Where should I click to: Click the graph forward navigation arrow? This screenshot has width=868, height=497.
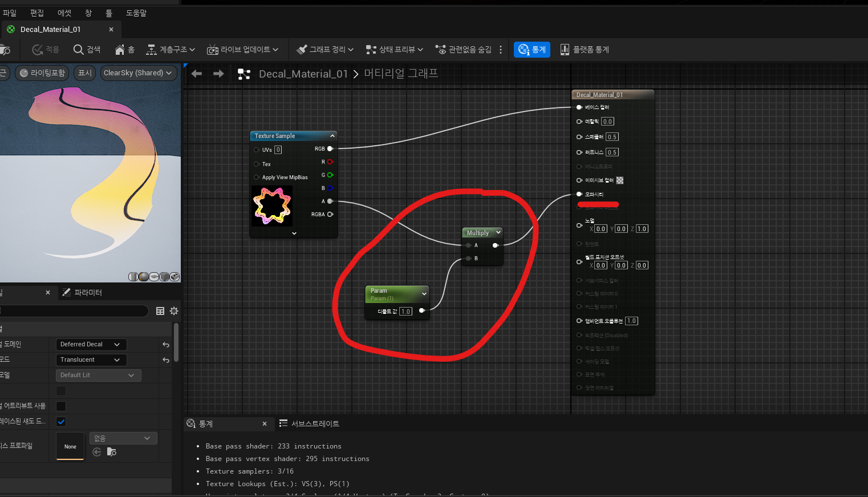coord(218,74)
